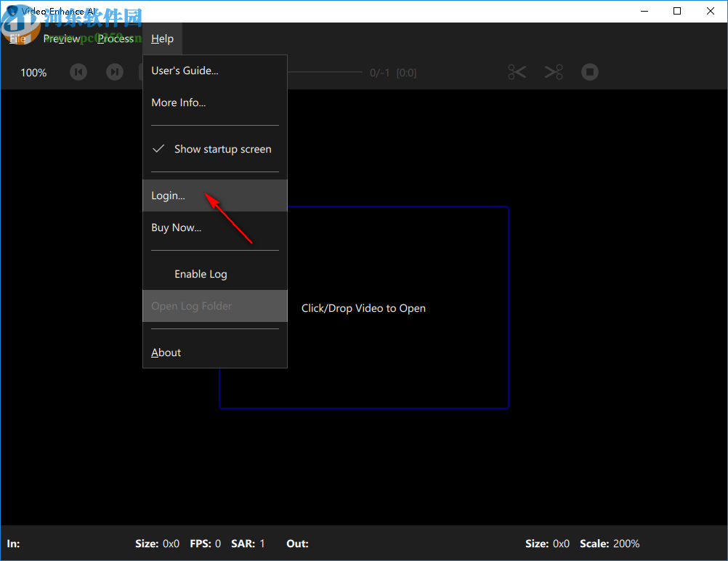Click the 100% zoom level indicator

coord(33,73)
